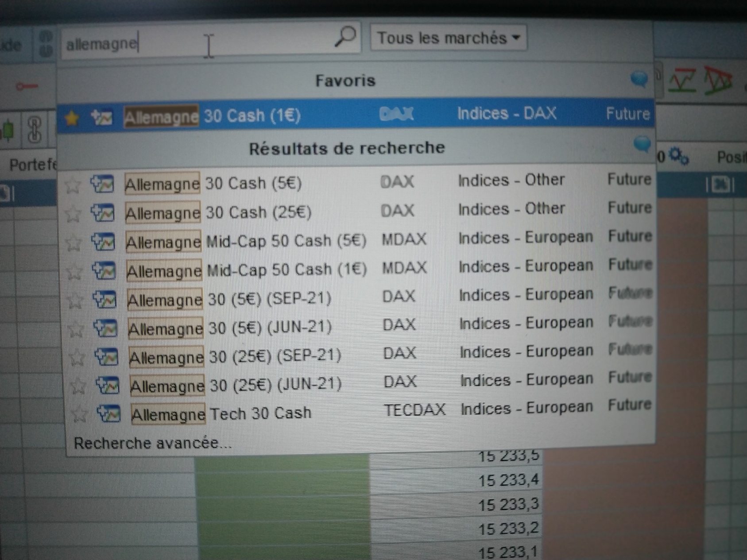Click the blue gears settings icon
The height and width of the screenshot is (560, 747).
678,156
